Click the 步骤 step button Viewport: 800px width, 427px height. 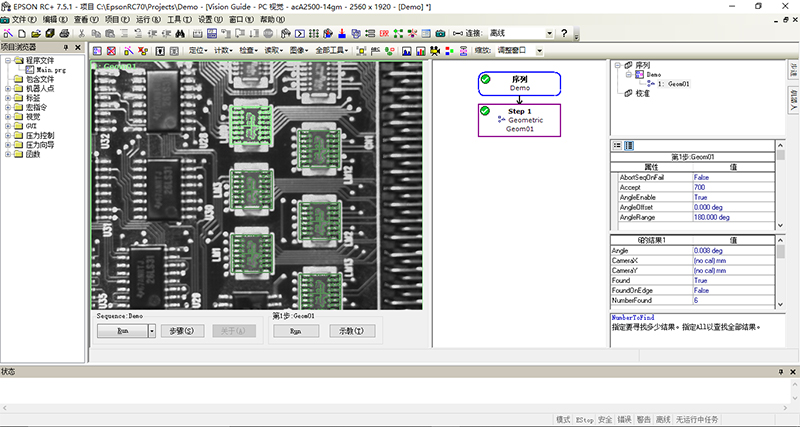[x=184, y=329]
